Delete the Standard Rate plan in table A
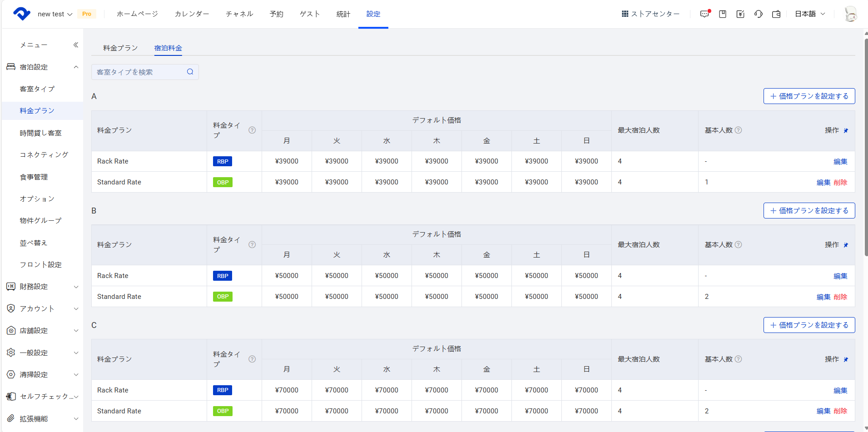The height and width of the screenshot is (432, 868). tap(840, 183)
